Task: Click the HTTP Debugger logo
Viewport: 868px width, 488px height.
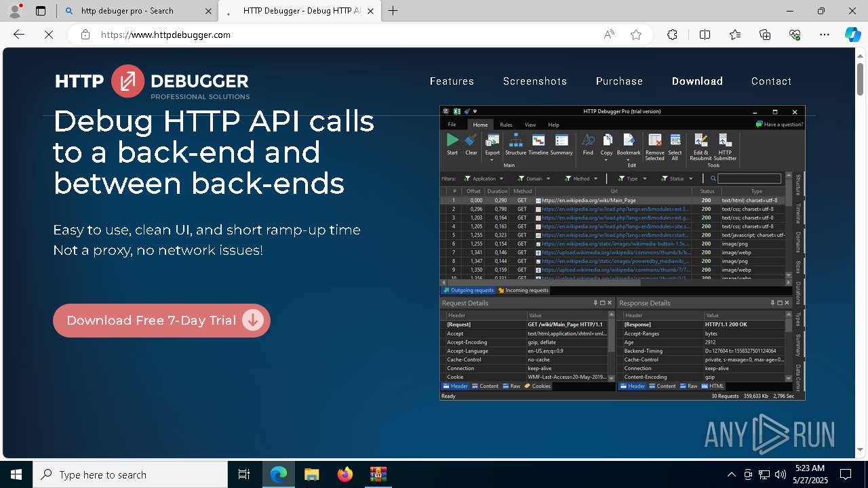Action: coord(153,82)
